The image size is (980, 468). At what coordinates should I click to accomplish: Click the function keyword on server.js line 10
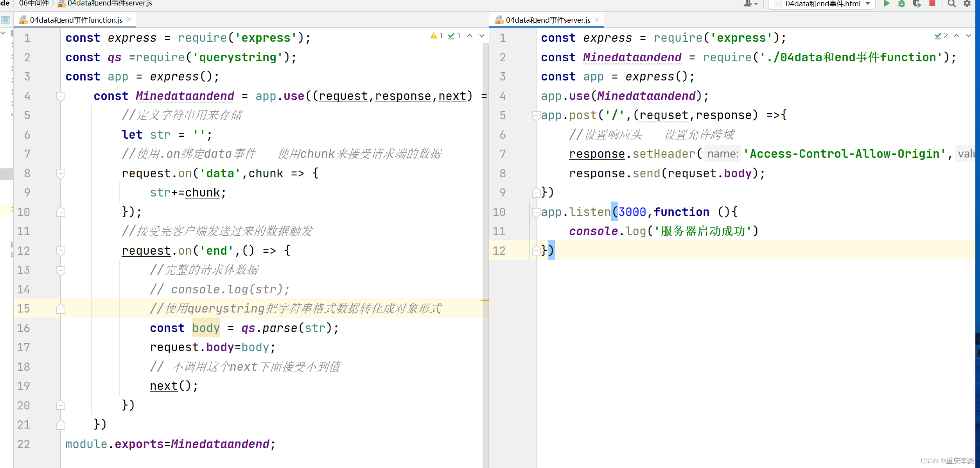(x=682, y=212)
